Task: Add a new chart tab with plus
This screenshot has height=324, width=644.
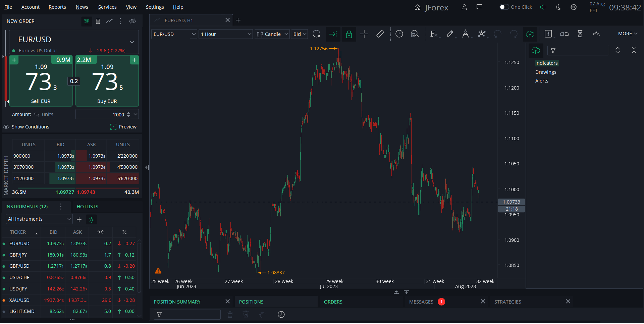Action: 238,20
